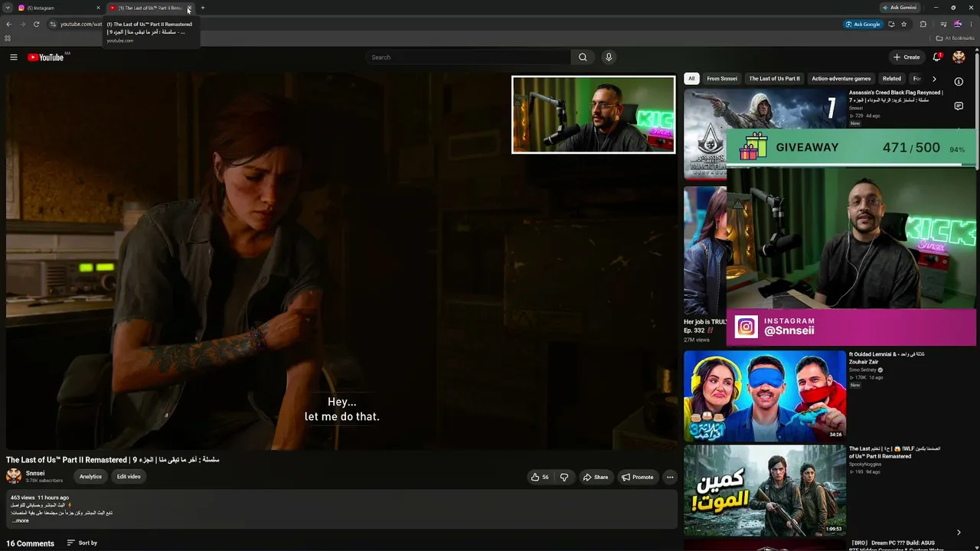Click the address bar URL
Viewport: 980px width, 551px height.
click(80, 24)
